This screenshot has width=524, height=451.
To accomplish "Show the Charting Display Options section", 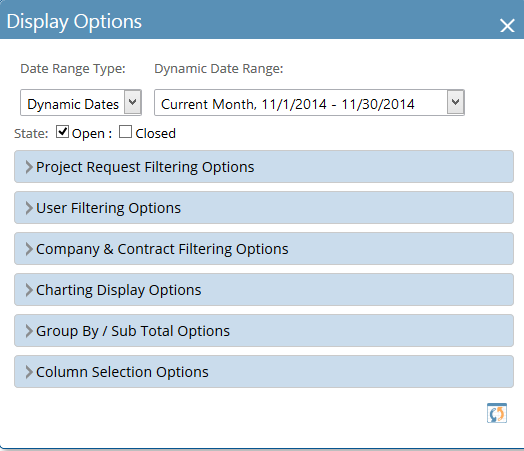I will click(264, 290).
